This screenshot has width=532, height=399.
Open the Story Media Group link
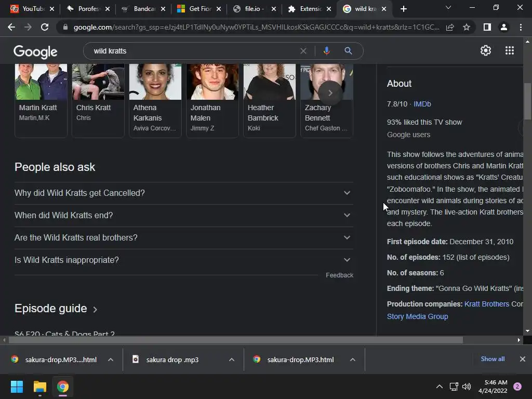coord(417,316)
